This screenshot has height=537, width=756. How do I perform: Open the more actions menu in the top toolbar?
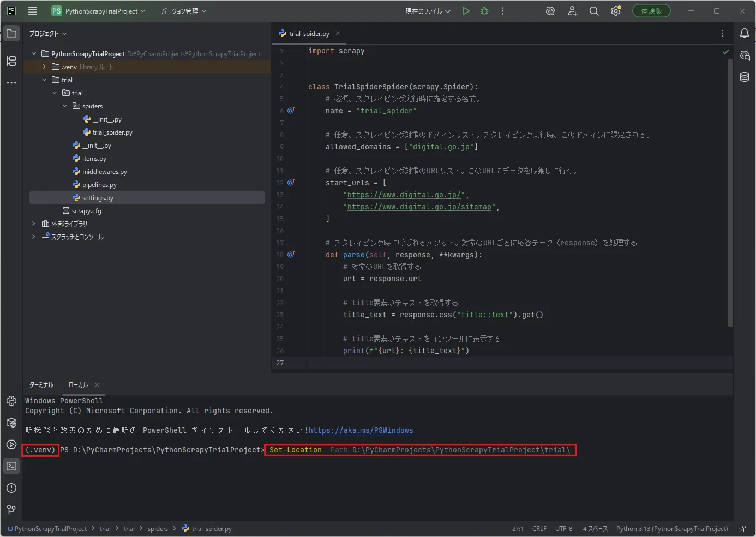(503, 11)
